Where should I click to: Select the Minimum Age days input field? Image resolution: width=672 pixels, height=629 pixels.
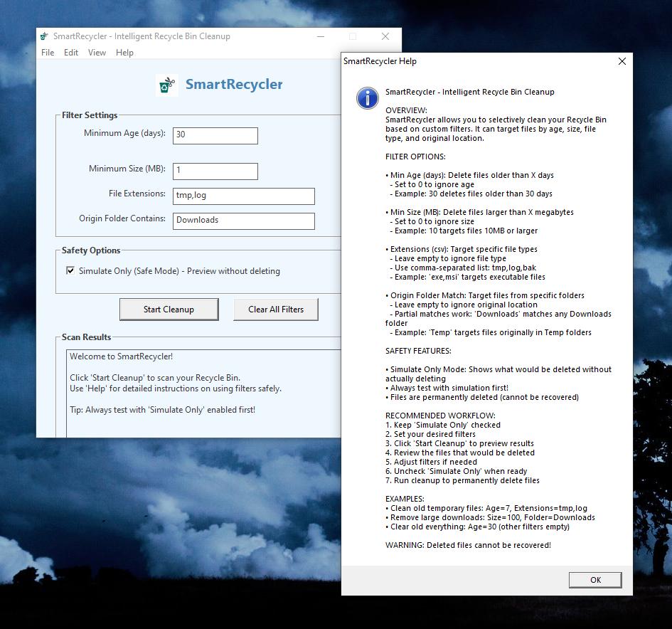coord(214,135)
